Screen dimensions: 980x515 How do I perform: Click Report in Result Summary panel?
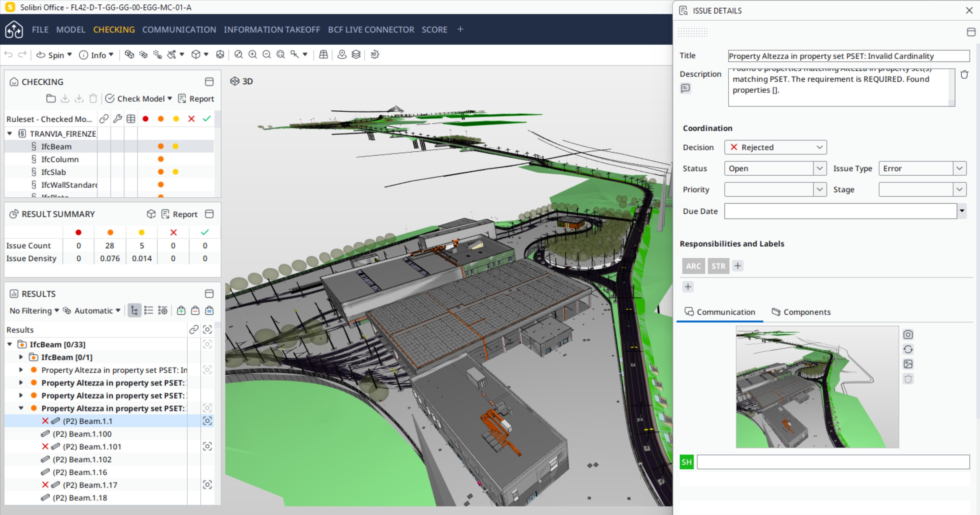(180, 214)
